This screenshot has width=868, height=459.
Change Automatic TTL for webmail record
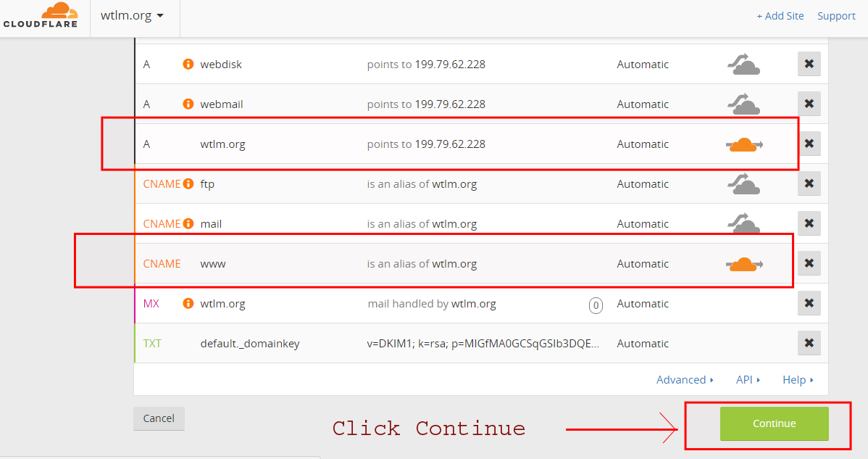pos(643,104)
